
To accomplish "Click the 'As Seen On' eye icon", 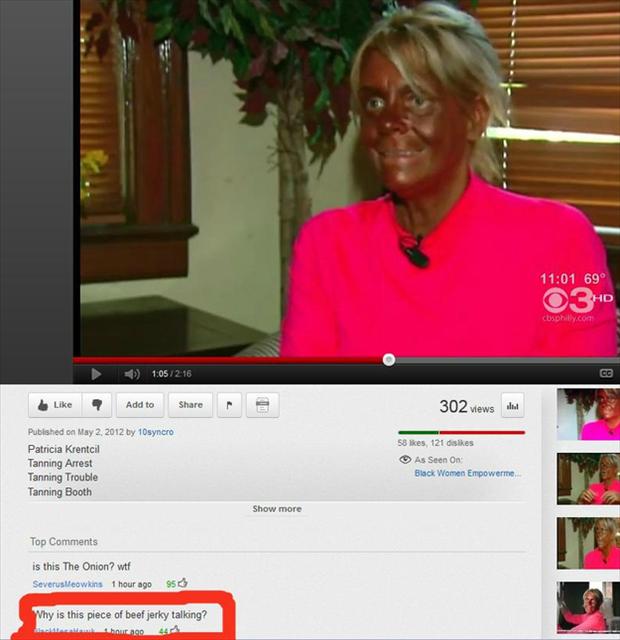I will (404, 460).
